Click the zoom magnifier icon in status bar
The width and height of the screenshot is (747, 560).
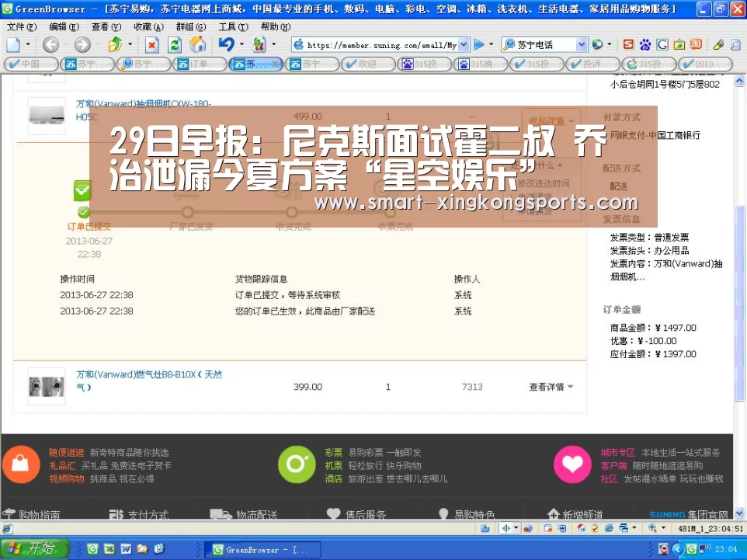pos(652,528)
